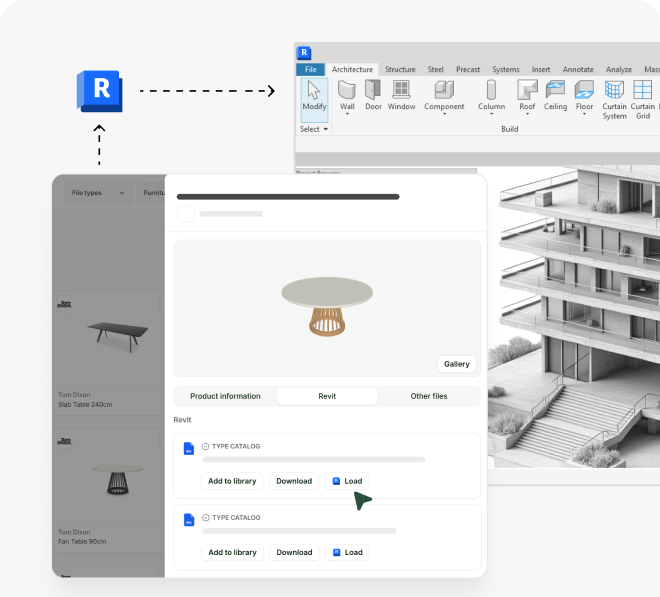Expand the Wall tool dropdown arrow
This screenshot has width=660, height=597.
(347, 114)
